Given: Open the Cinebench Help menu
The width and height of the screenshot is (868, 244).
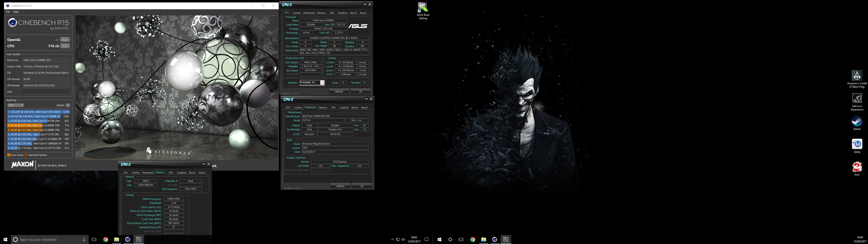Looking at the screenshot, I should [x=16, y=12].
